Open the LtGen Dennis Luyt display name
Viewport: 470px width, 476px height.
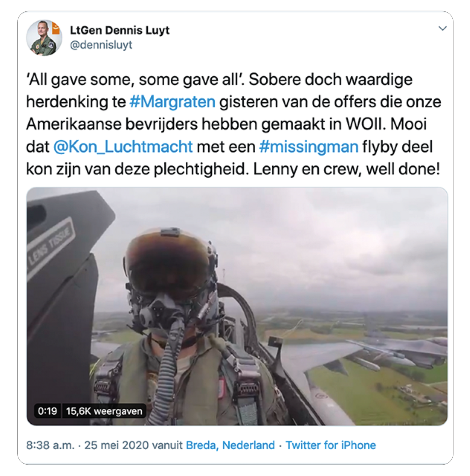120,30
